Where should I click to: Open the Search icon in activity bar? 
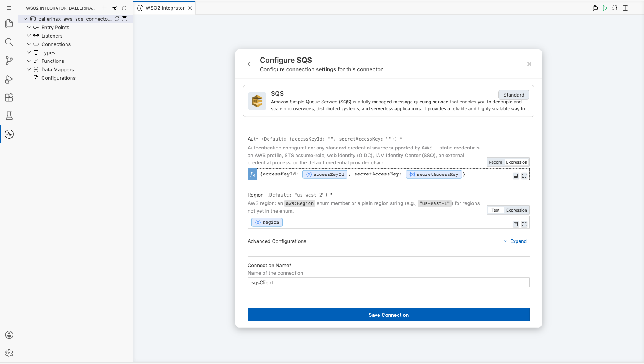click(x=9, y=42)
